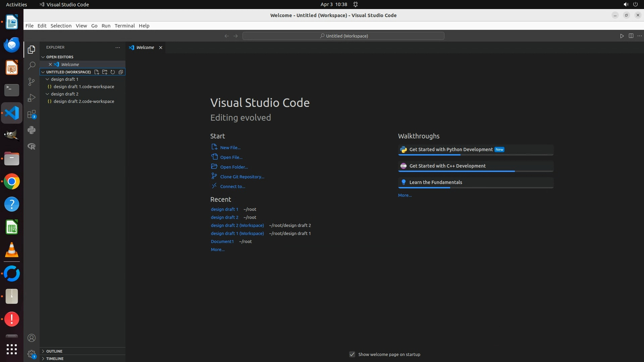Open Run and Debug view icon
The width and height of the screenshot is (644, 362).
[32, 98]
